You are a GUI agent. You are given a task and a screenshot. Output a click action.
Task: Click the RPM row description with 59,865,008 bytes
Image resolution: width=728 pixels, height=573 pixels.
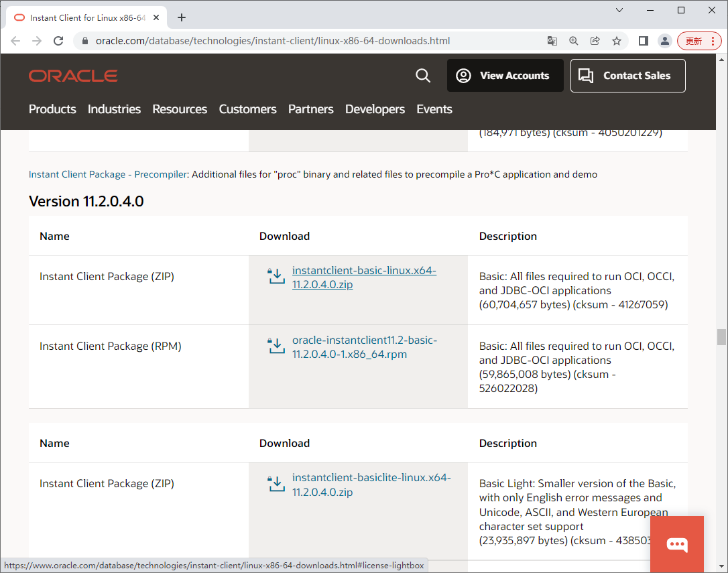click(577, 367)
